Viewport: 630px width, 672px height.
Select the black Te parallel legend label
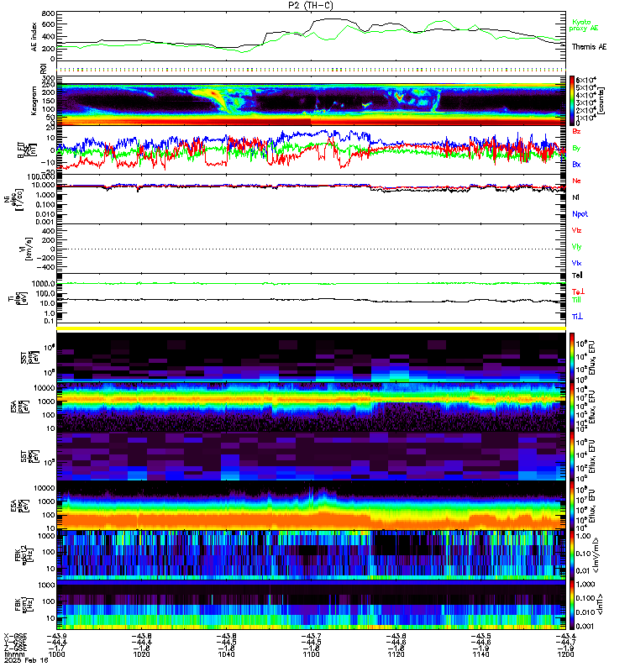[x=577, y=276]
